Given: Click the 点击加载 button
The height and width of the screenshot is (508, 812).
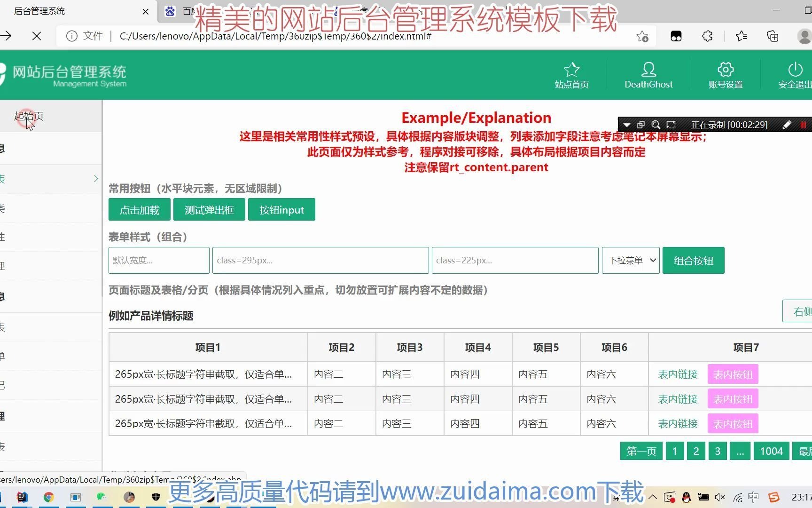Looking at the screenshot, I should [x=139, y=209].
